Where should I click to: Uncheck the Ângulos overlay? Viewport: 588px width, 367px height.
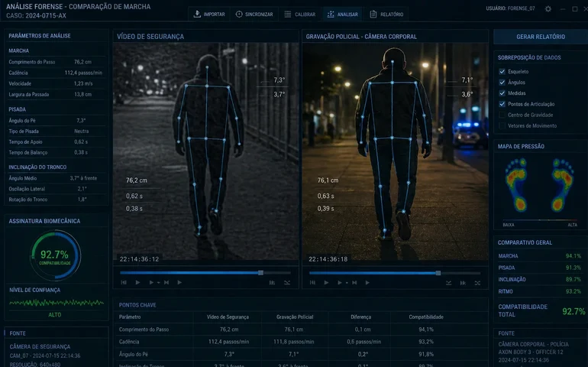(x=502, y=82)
